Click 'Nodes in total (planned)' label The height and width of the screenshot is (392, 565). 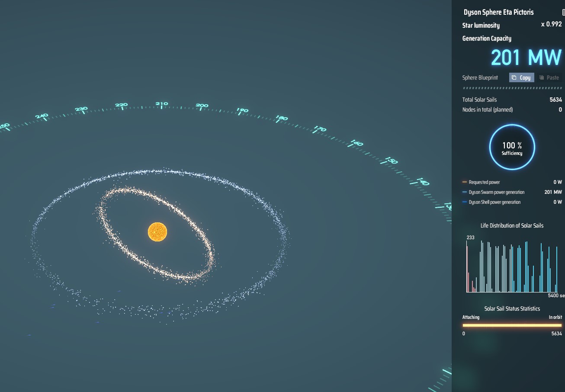click(x=488, y=110)
